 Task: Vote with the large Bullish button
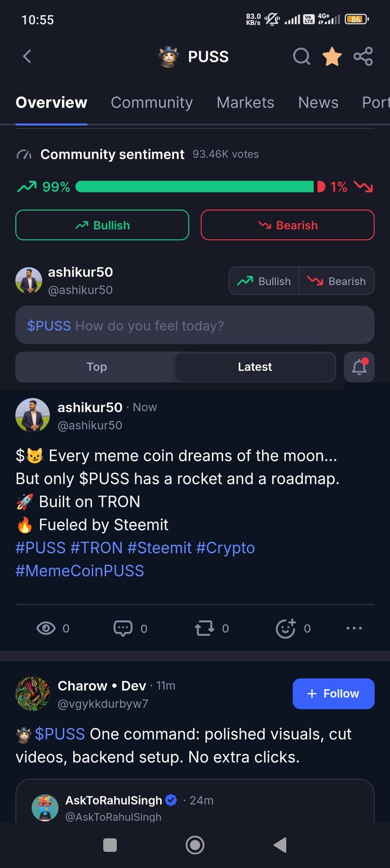[102, 225]
